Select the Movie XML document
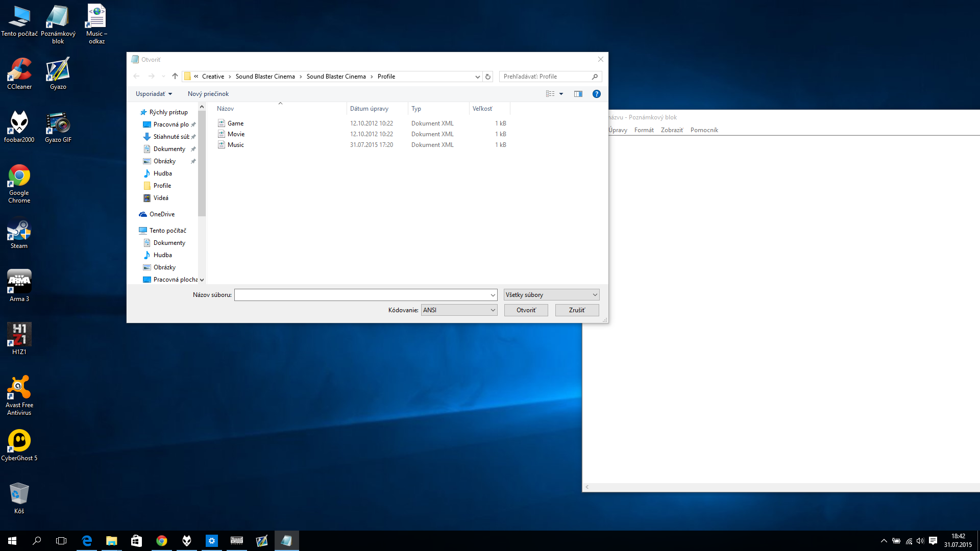The height and width of the screenshot is (551, 980). [236, 134]
